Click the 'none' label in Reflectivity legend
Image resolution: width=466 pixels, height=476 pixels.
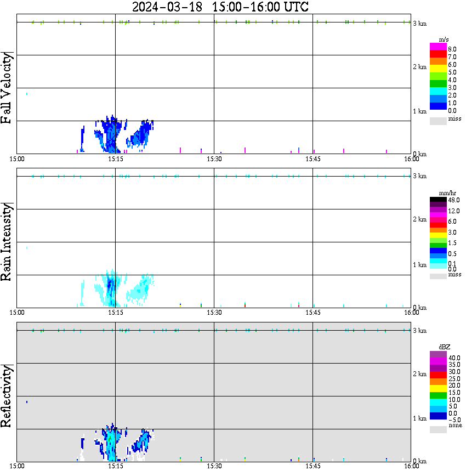pos(455,426)
